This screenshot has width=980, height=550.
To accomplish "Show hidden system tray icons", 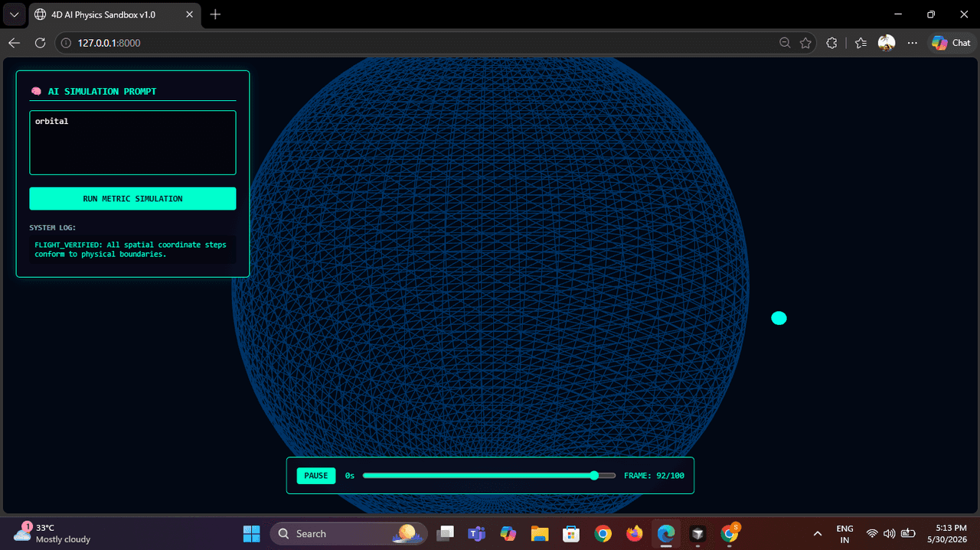I will (818, 533).
